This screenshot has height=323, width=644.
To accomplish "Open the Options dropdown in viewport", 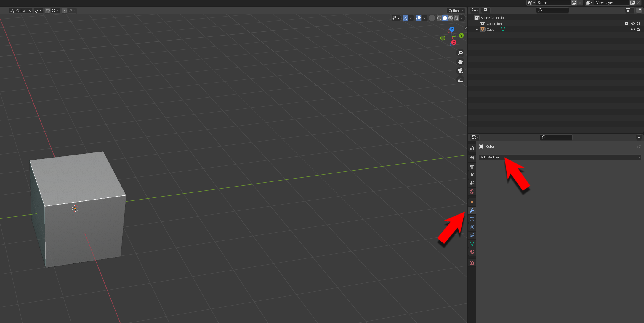I will [x=456, y=11].
